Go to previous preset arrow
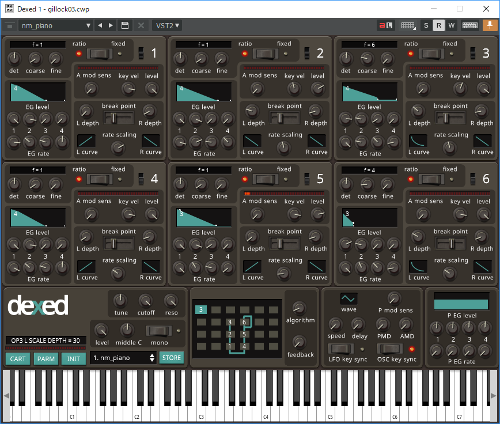The height and width of the screenshot is (424, 500). pyautogui.click(x=100, y=26)
